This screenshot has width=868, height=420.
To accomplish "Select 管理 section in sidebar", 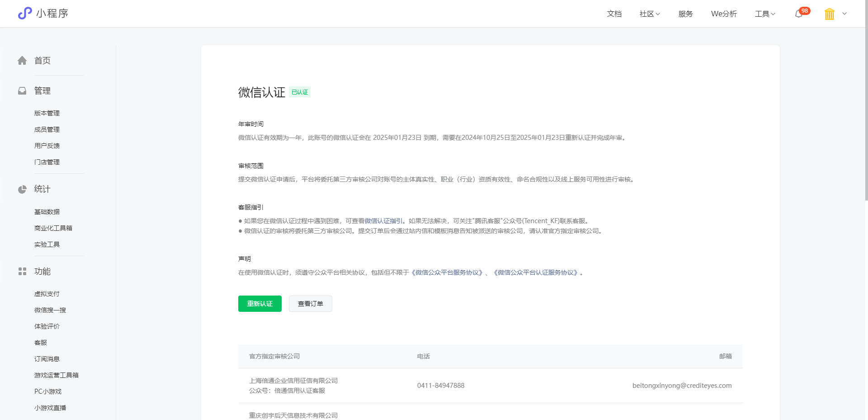I will click(42, 91).
